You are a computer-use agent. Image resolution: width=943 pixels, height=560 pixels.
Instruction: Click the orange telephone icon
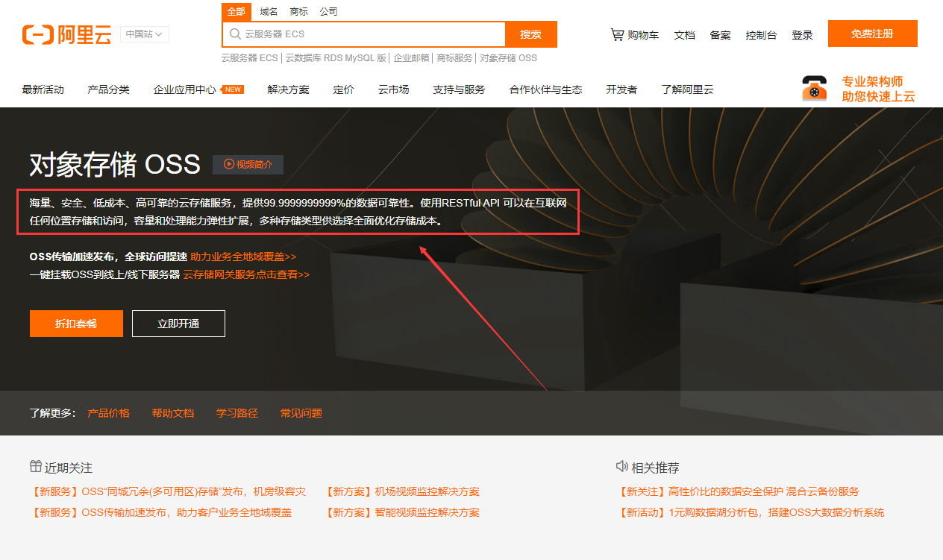tap(814, 88)
